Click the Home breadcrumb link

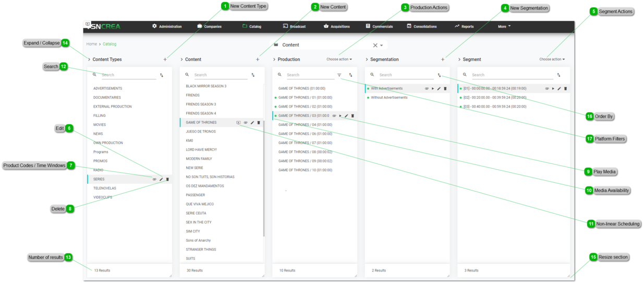tap(92, 44)
